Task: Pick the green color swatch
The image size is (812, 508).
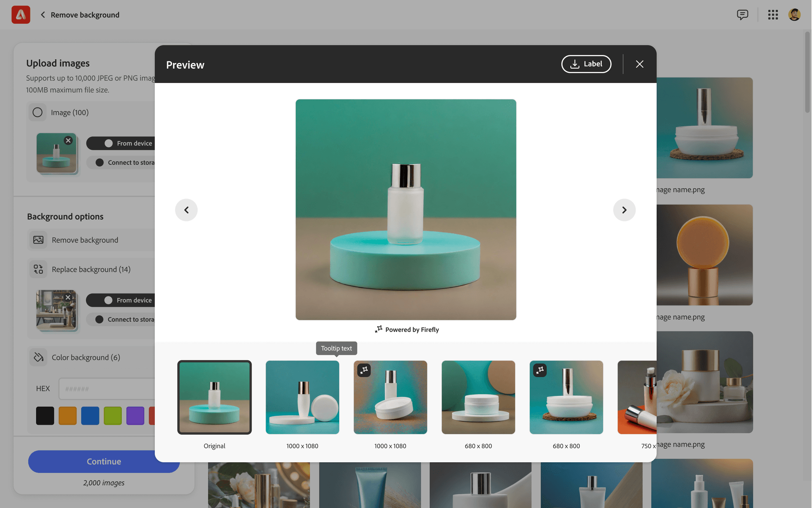Action: tap(112, 416)
